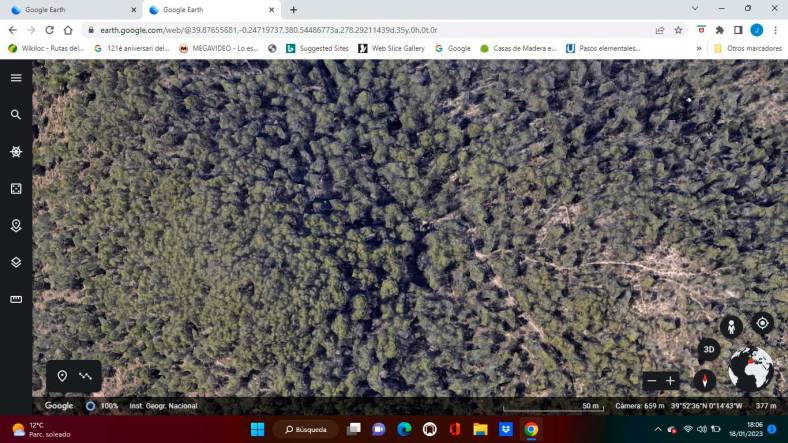
Task: Open the Projects pin icon in the sidebar
Action: point(16,226)
